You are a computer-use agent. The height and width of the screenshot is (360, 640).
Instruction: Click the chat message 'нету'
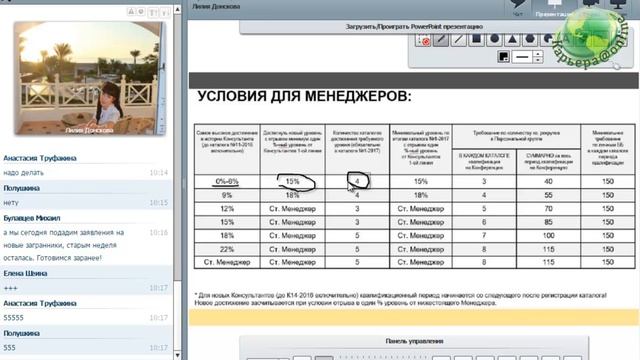coord(11,202)
